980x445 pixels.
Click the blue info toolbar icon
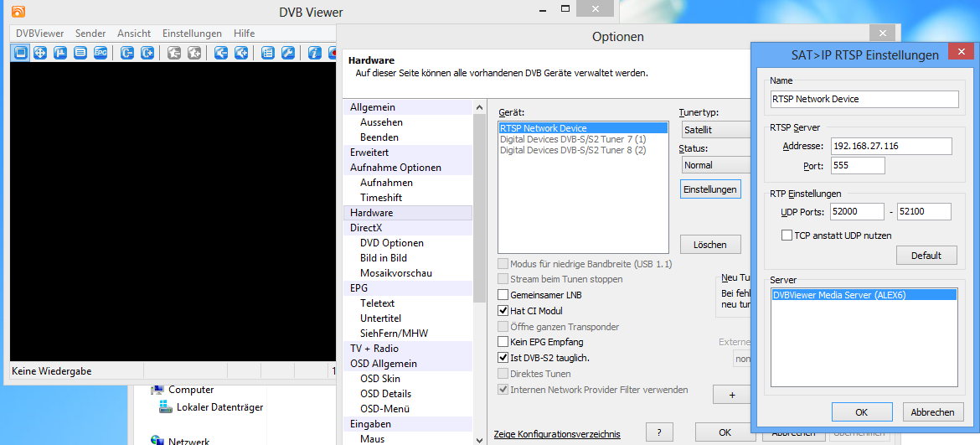pos(314,53)
